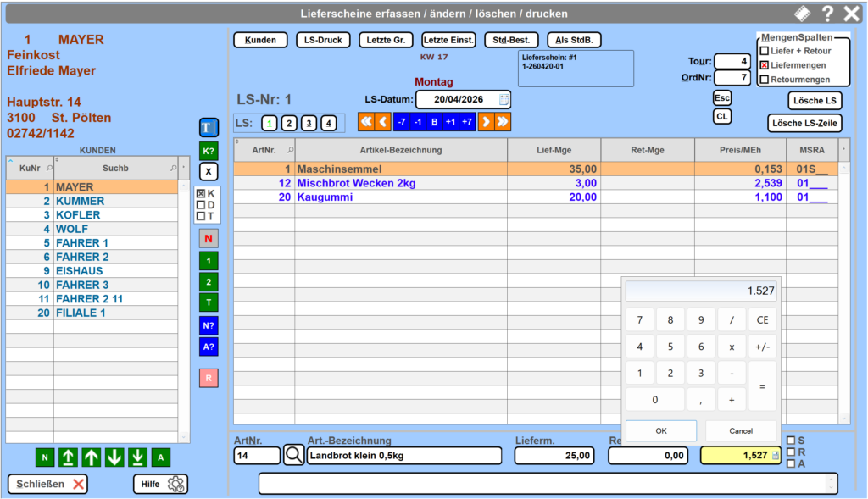Select customer KOFLER in the list

pos(78,215)
